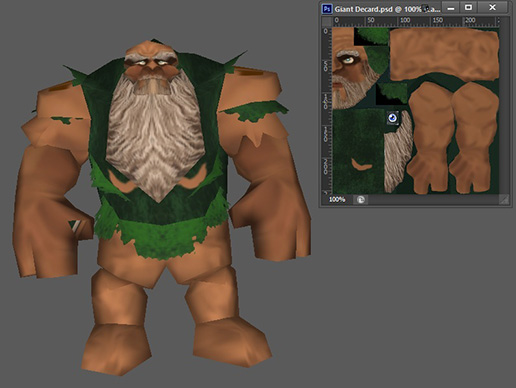Close the Giant Decard.psd window
The width and height of the screenshot is (516, 388).
492,7
